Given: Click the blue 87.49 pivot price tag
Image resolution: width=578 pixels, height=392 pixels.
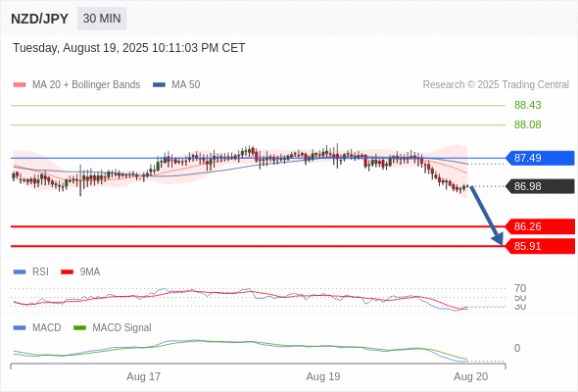Looking at the screenshot, I should (539, 158).
